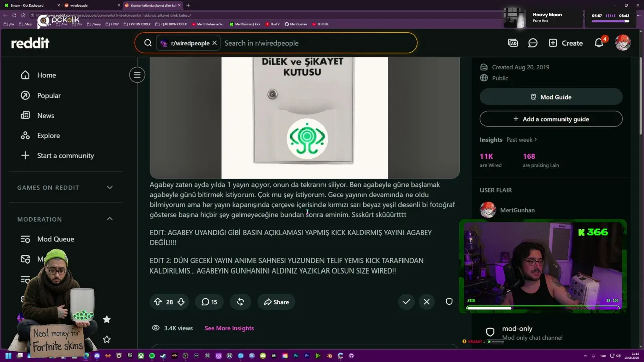Collapse the sidebar with the hamburger button

(x=137, y=75)
